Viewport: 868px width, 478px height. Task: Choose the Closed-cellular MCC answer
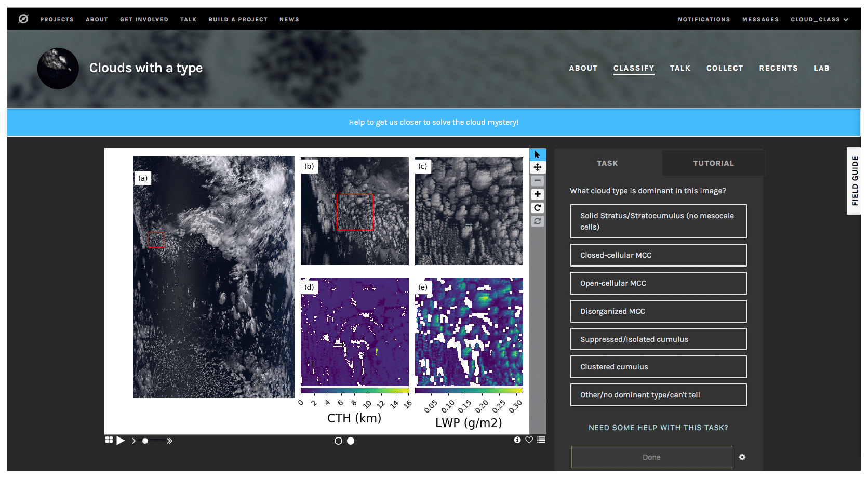click(x=658, y=255)
